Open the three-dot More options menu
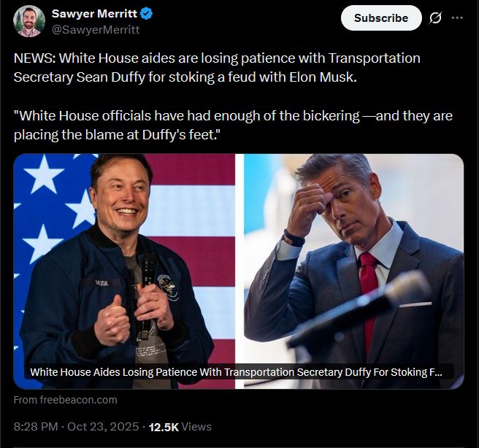Image resolution: width=479 pixels, height=448 pixels. [457, 18]
